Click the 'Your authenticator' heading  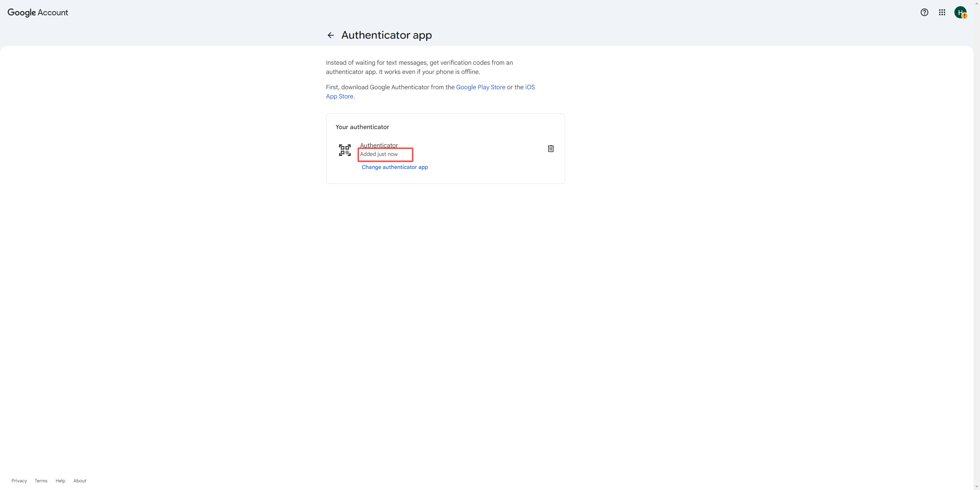click(362, 127)
